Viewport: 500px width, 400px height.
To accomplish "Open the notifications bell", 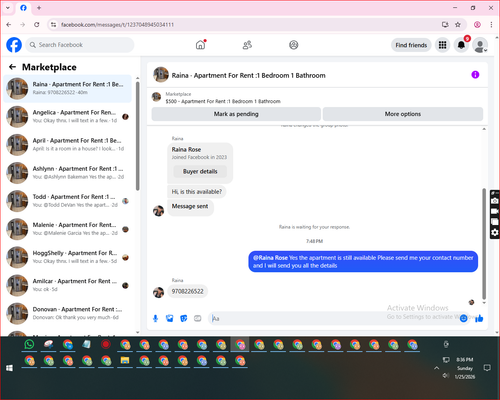I will (x=461, y=45).
